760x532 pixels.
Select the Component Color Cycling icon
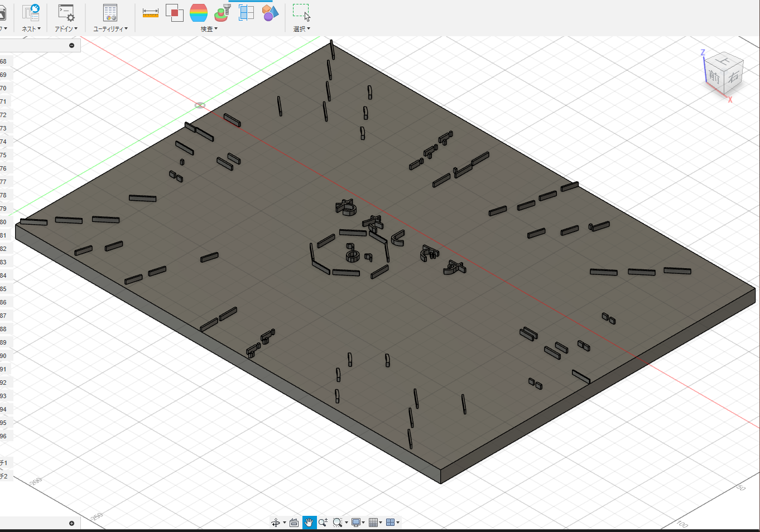click(270, 12)
